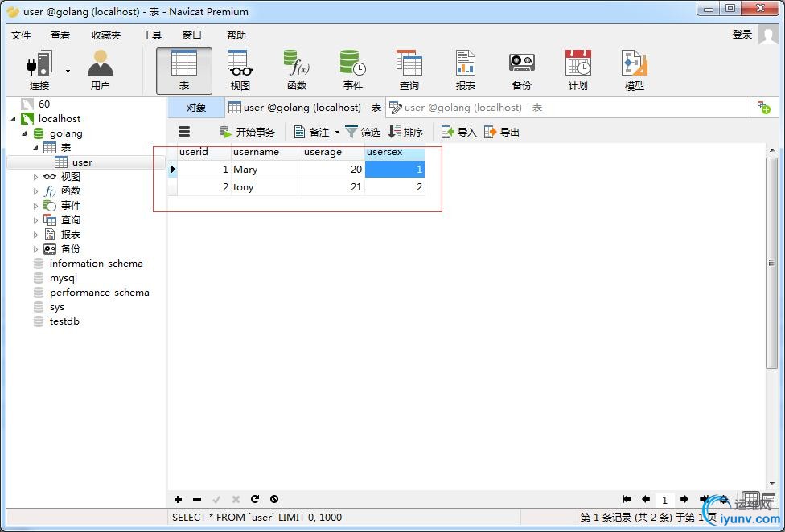Open the 函数 (Function) objects
Image resolution: width=785 pixels, height=532 pixels.
(x=296, y=71)
